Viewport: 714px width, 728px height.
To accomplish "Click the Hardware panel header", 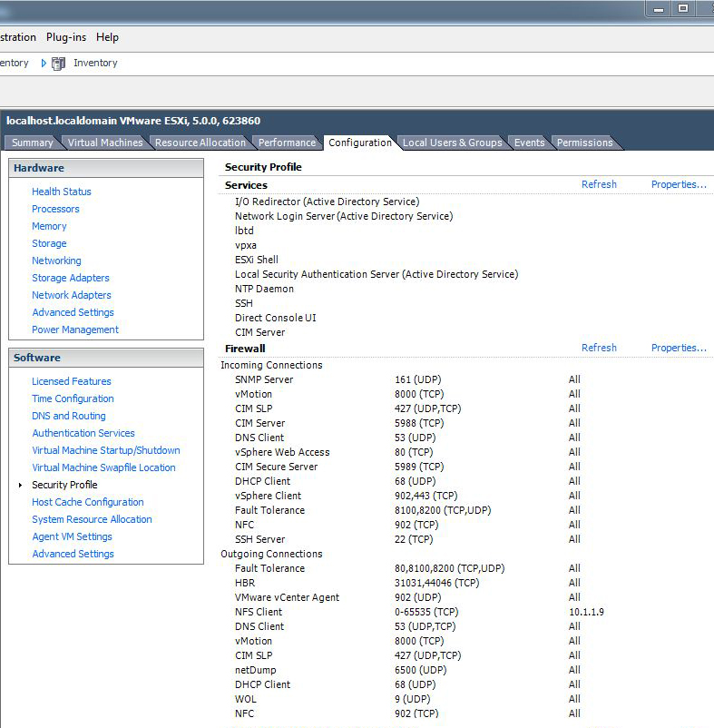I will coord(106,168).
